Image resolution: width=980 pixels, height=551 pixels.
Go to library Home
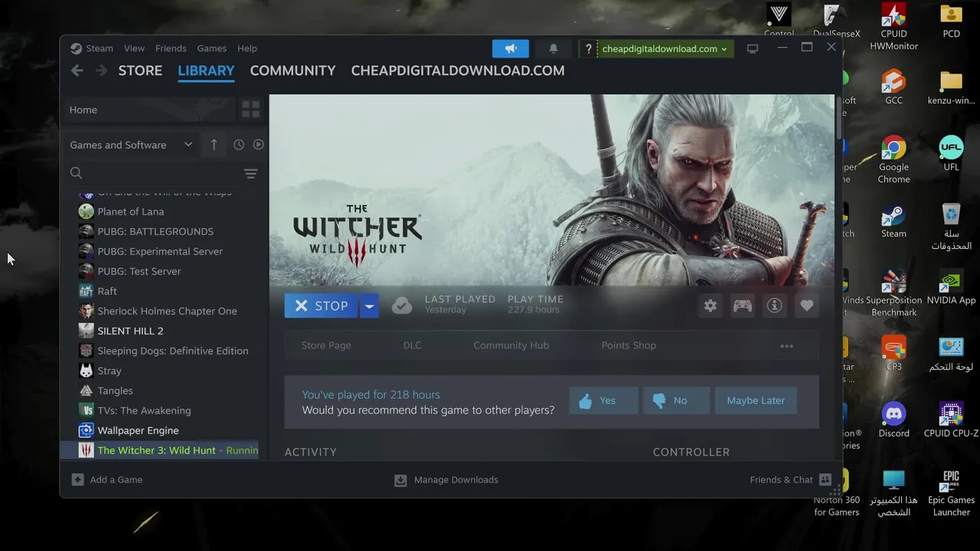[149, 109]
